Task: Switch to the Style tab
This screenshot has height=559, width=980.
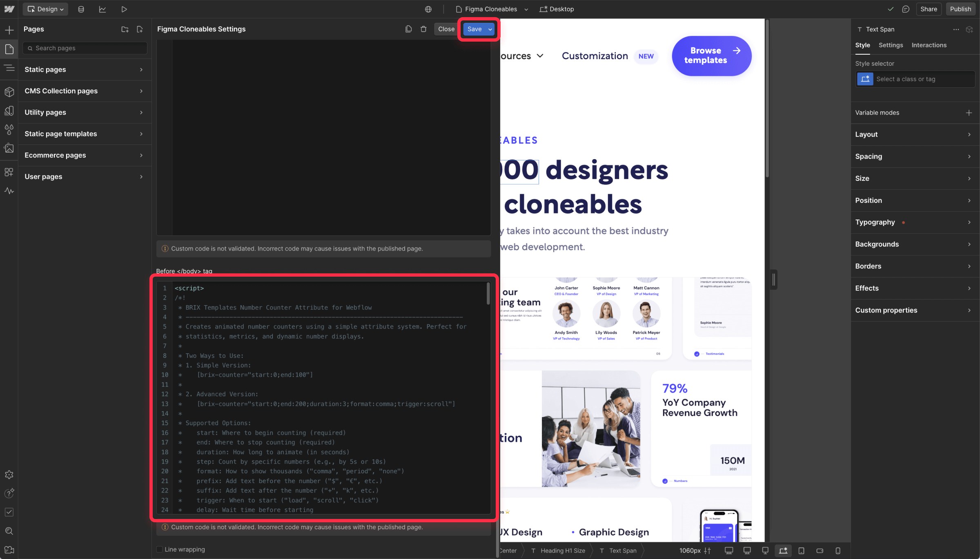Action: (x=862, y=45)
